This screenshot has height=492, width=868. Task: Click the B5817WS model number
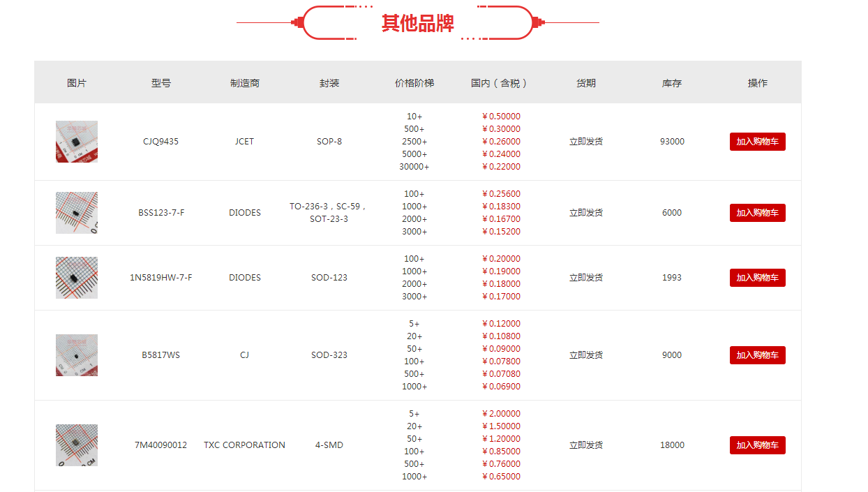[160, 355]
